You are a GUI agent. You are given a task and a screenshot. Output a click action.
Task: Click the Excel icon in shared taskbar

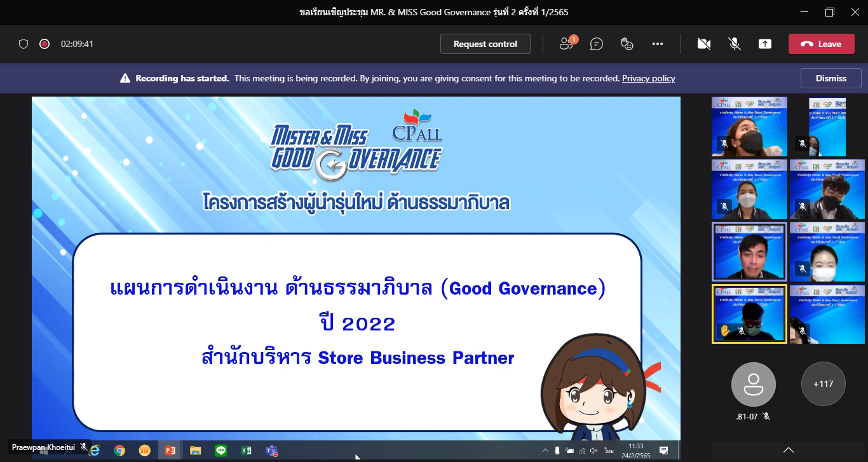246,451
